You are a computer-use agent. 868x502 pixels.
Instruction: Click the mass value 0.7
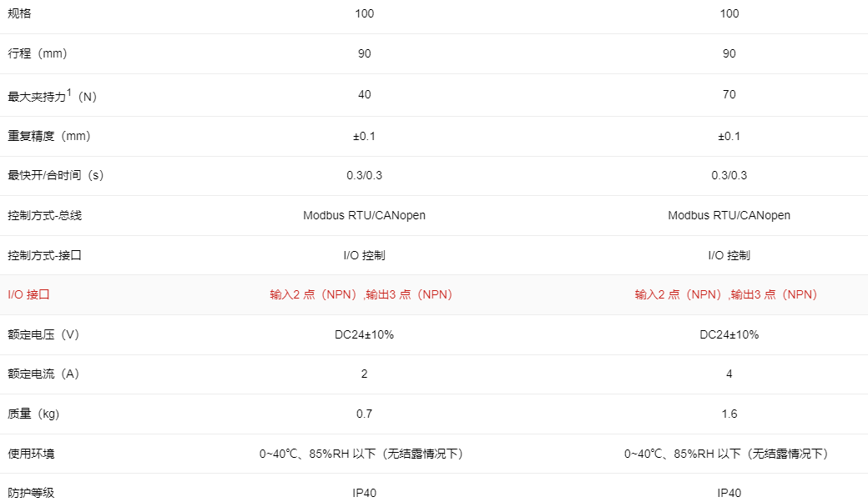tap(364, 414)
